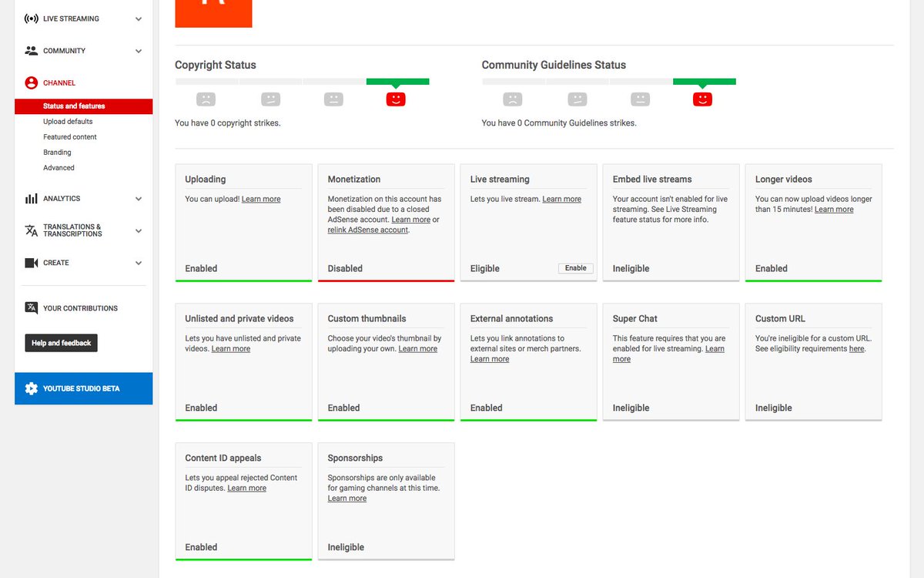Screen dimensions: 924x578
Task: Click the Channel profile icon
Action: (32, 83)
